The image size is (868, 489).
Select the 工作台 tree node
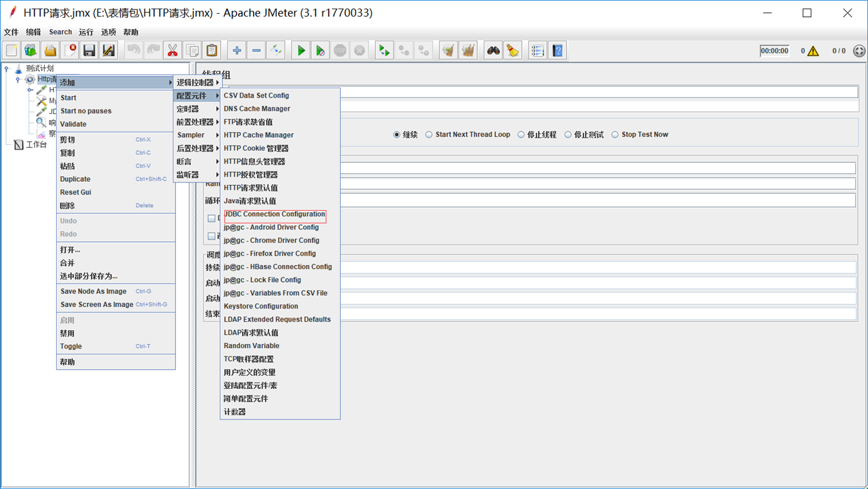[x=36, y=145]
